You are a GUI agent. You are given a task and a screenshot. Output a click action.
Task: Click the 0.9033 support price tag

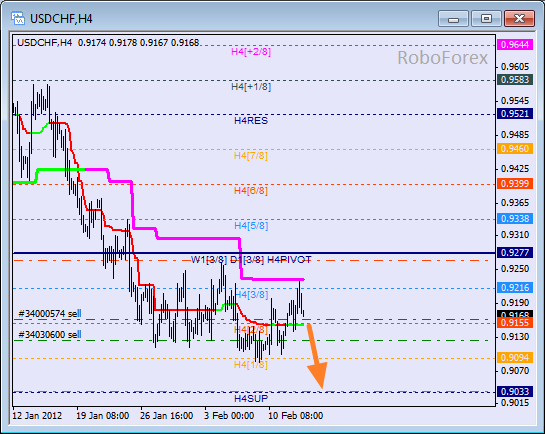click(515, 392)
